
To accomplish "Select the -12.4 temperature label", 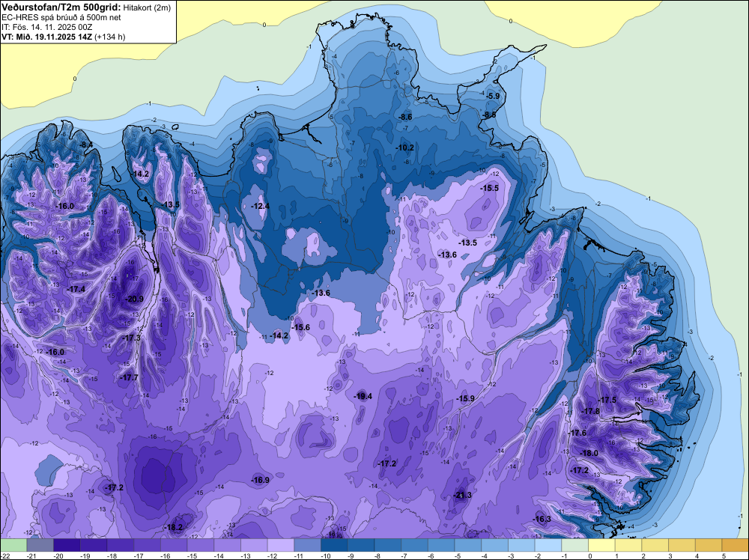I will 261,206.
